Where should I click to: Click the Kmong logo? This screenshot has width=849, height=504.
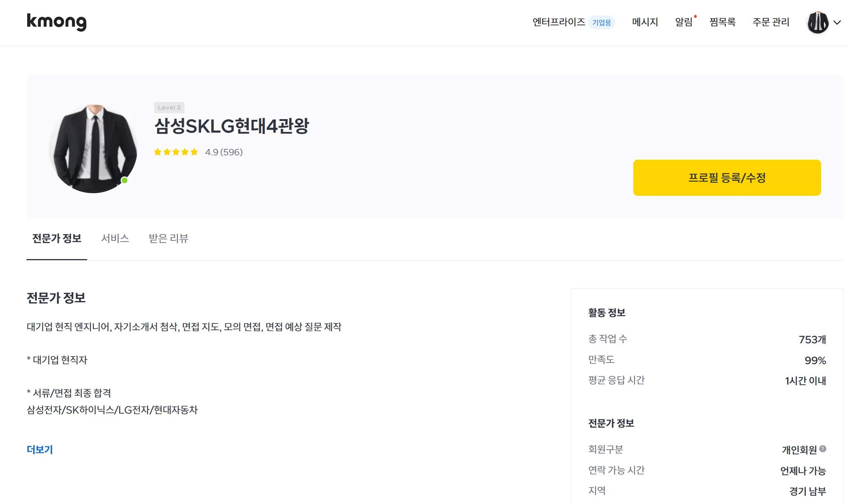(57, 22)
